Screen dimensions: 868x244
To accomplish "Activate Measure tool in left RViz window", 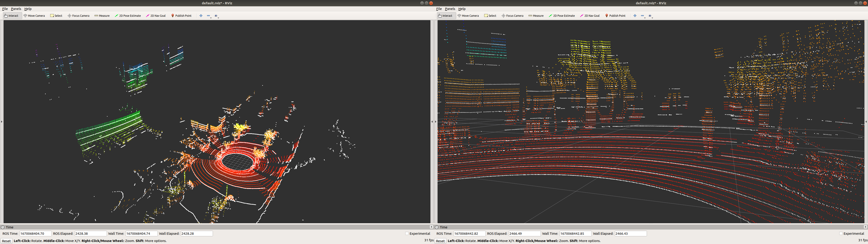I will [x=102, y=16].
